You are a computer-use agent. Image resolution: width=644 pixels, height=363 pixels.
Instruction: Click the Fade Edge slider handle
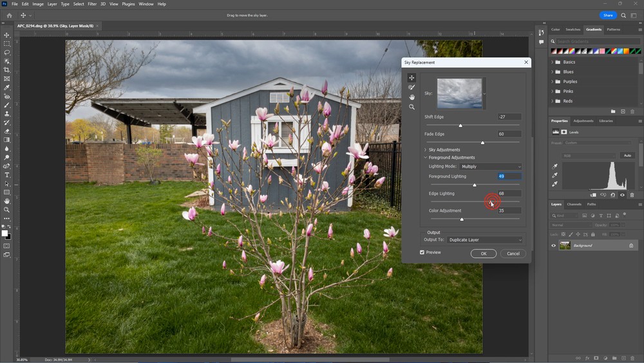[482, 142]
